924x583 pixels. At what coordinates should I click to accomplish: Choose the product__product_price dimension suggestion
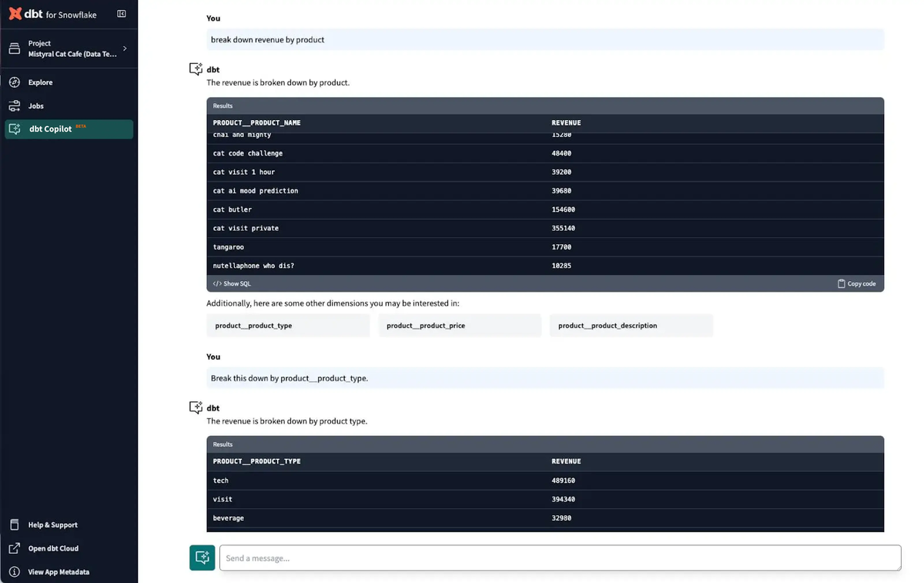point(460,326)
